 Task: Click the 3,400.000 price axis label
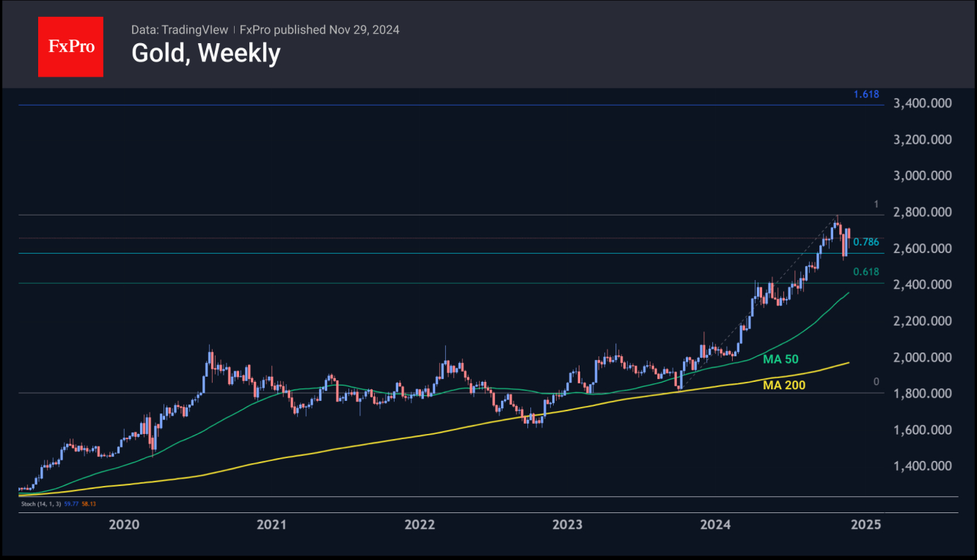click(x=923, y=103)
